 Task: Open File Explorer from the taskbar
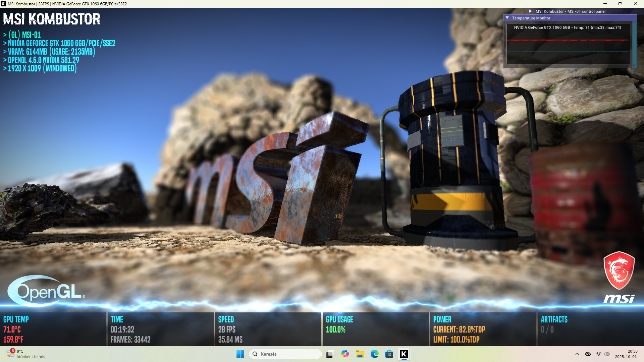pyautogui.click(x=360, y=354)
